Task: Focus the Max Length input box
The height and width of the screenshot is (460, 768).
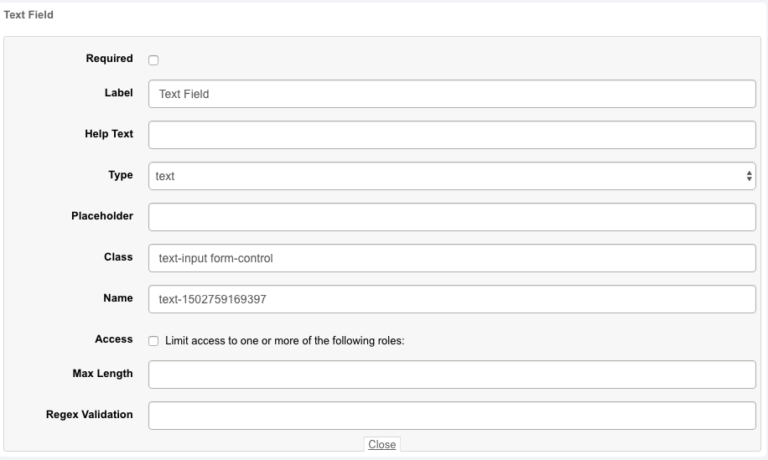Action: point(451,375)
